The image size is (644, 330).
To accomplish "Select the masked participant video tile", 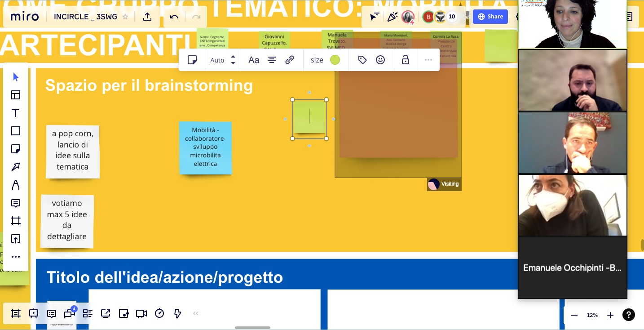I will tap(573, 205).
